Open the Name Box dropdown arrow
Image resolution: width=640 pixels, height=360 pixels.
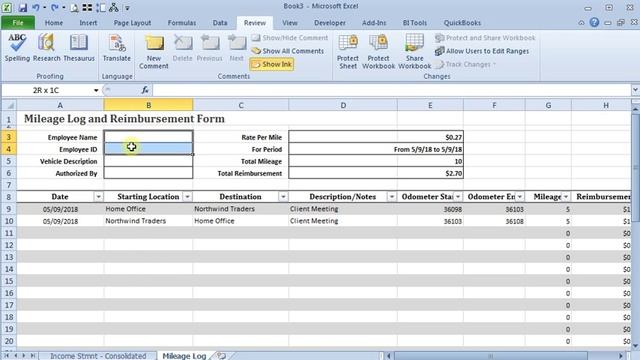96,90
